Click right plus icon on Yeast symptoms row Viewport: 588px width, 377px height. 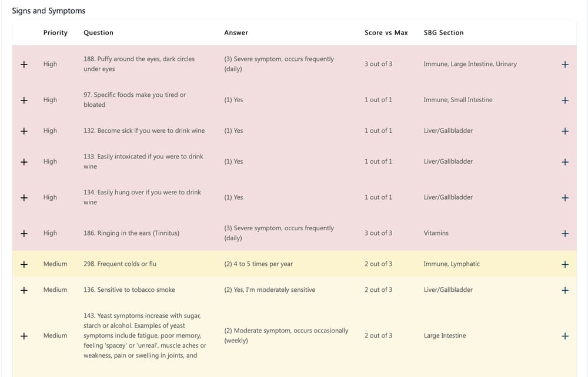pos(565,336)
